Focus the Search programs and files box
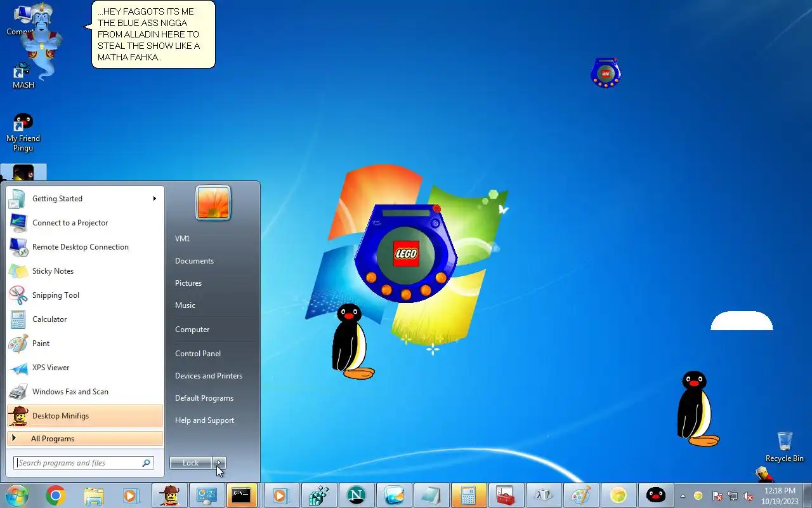812x508 pixels. tap(83, 463)
